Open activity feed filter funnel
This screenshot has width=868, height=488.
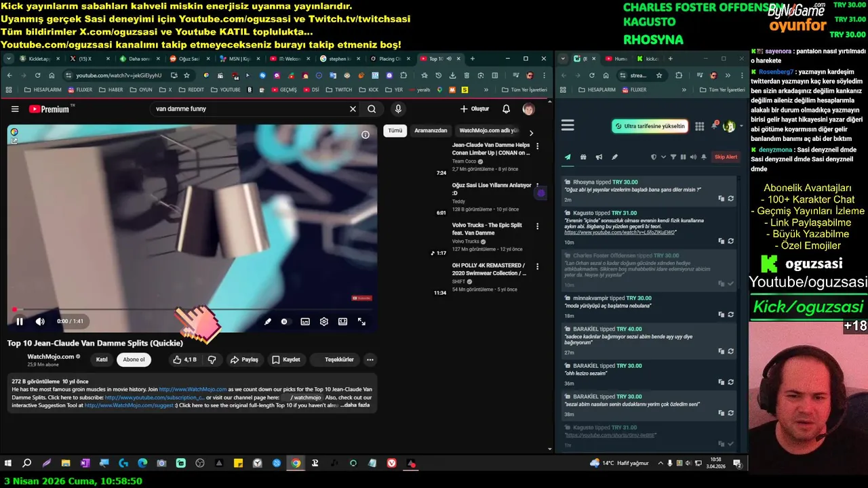(x=673, y=157)
